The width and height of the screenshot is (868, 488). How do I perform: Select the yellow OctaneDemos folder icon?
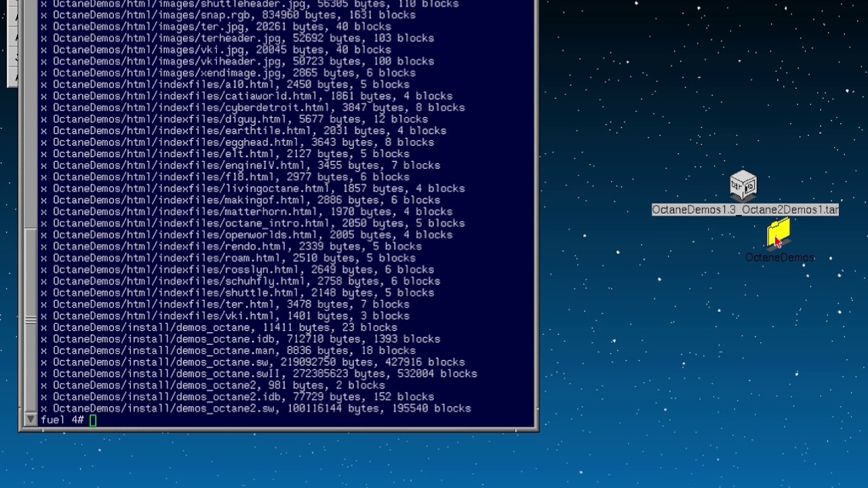(778, 234)
